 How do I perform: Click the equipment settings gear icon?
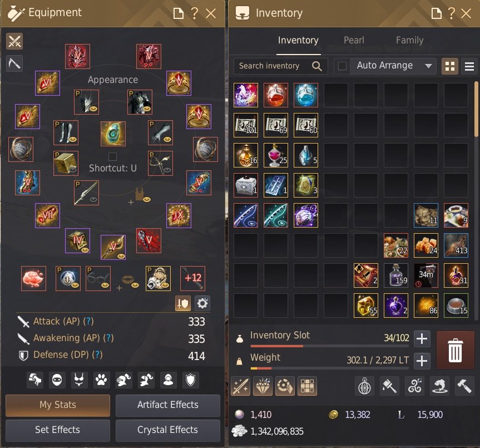pos(202,303)
